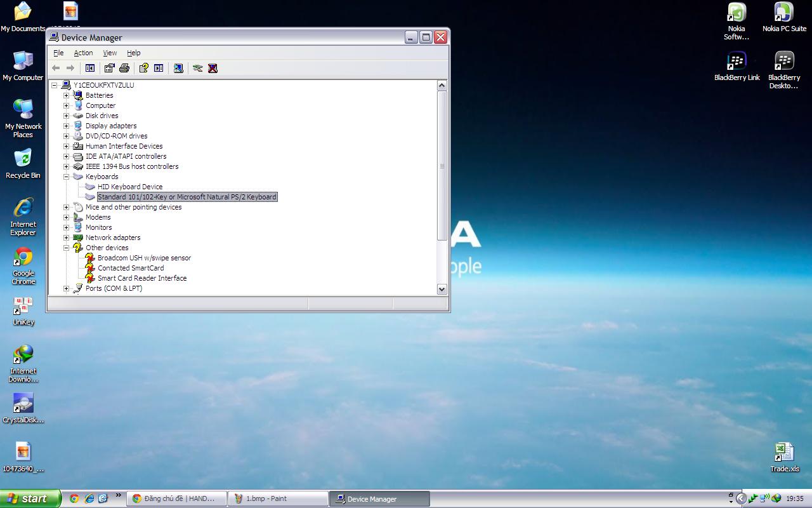Open the Action menu
This screenshot has width=812, height=508.
pos(83,53)
